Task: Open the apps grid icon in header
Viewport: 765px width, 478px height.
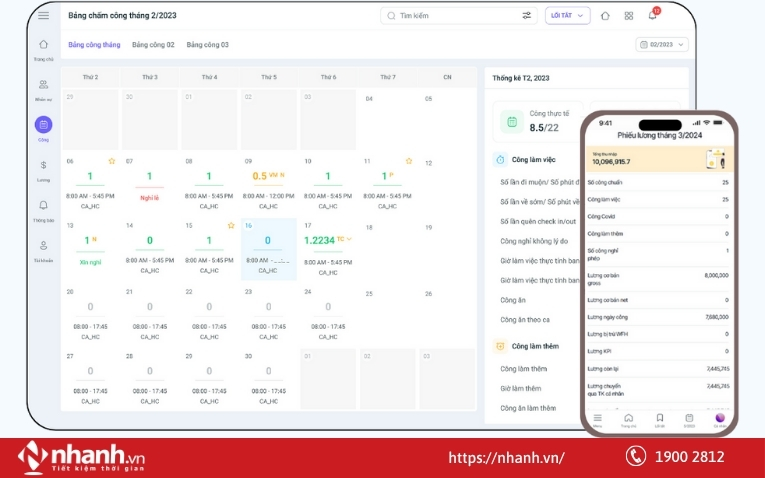Action: (629, 15)
